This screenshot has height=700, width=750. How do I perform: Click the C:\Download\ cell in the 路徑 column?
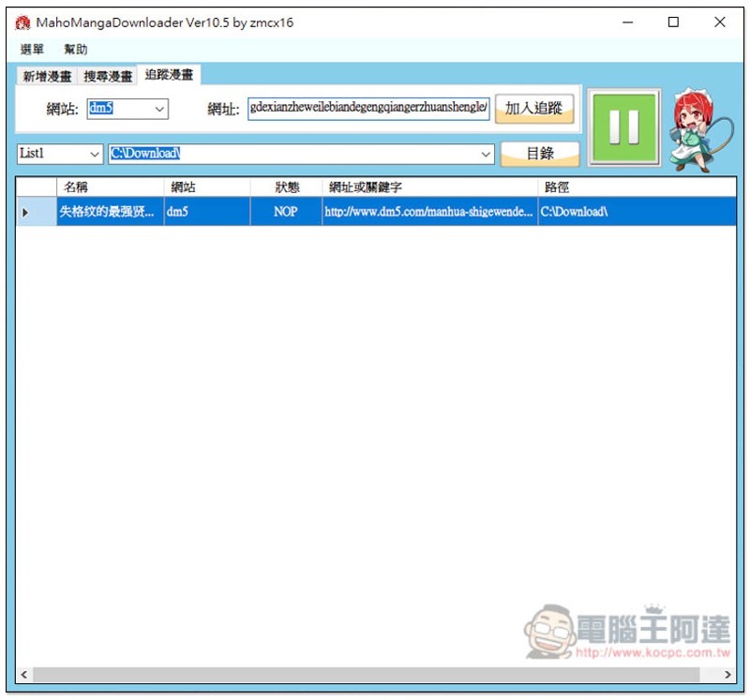click(x=637, y=212)
